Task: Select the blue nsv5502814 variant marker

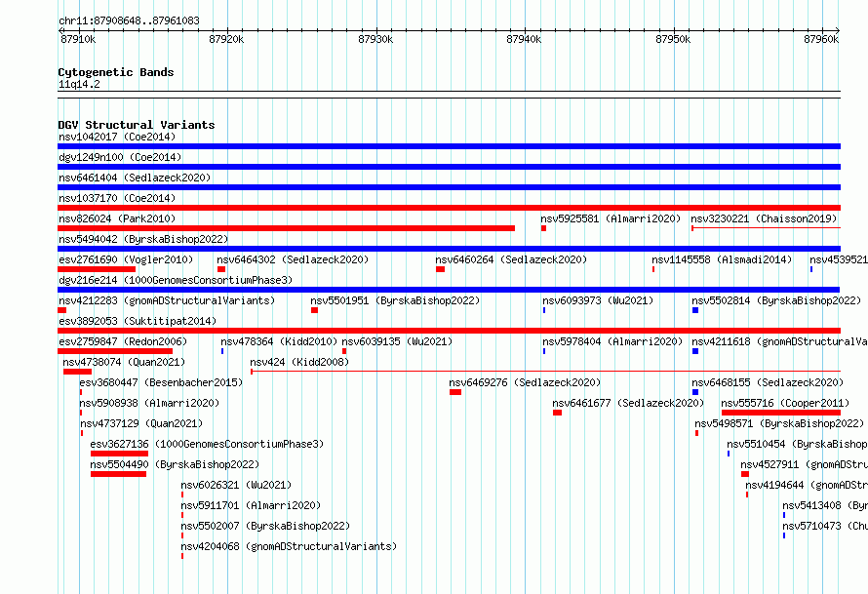Action: (695, 310)
